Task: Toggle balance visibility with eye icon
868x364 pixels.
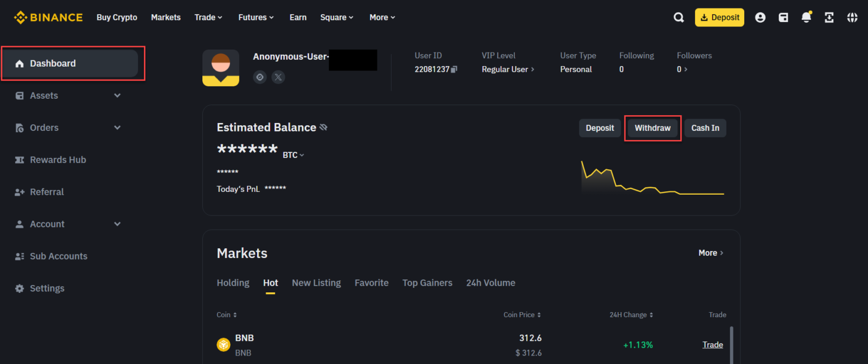Action: pyautogui.click(x=323, y=127)
